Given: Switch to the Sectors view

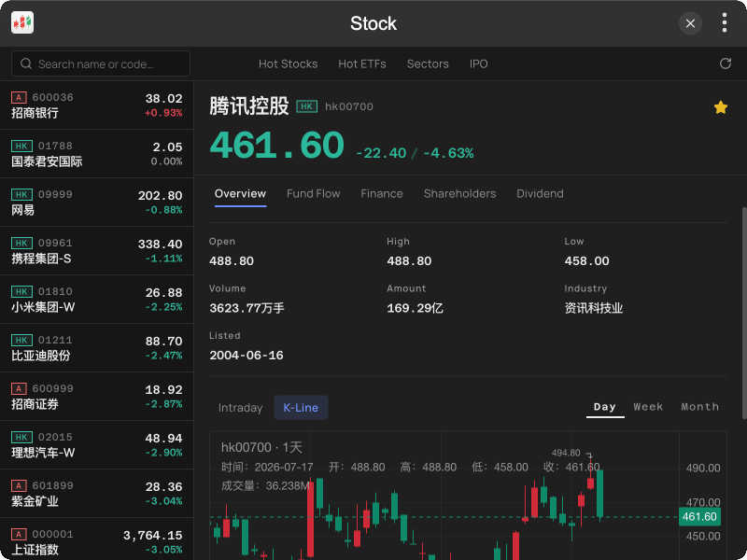Looking at the screenshot, I should click(428, 63).
